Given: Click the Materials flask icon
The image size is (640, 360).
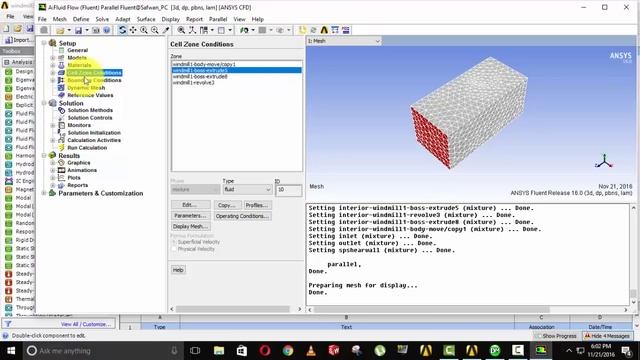Looking at the screenshot, I should [x=62, y=65].
